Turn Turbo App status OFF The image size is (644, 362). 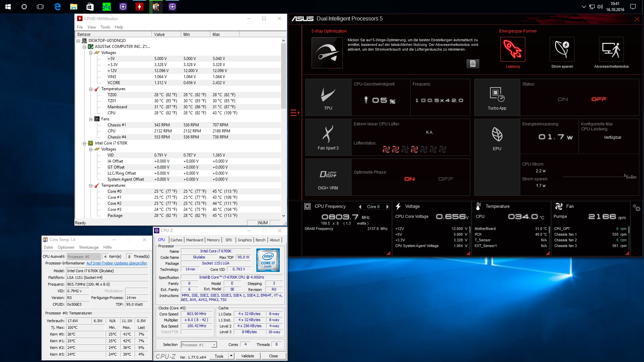[599, 99]
